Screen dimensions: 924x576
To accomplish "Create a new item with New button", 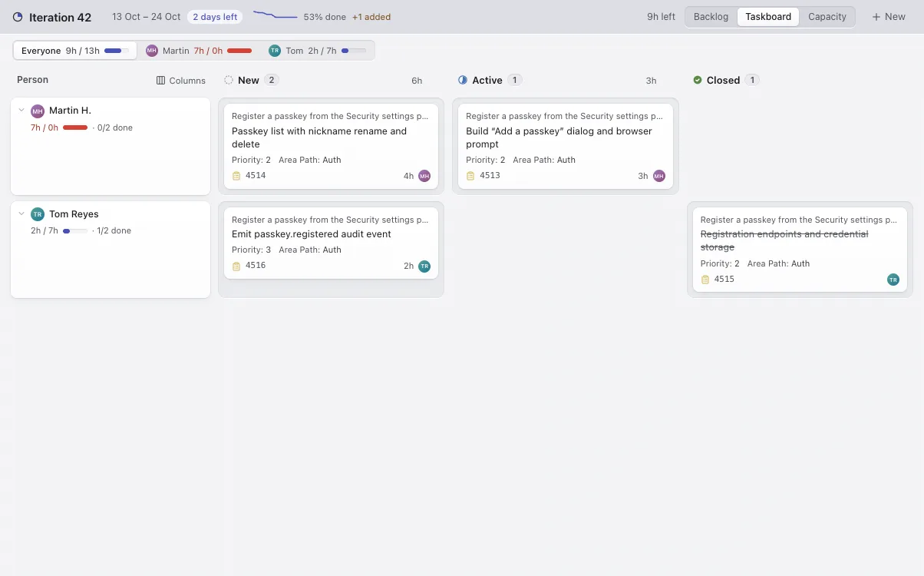I will point(889,17).
